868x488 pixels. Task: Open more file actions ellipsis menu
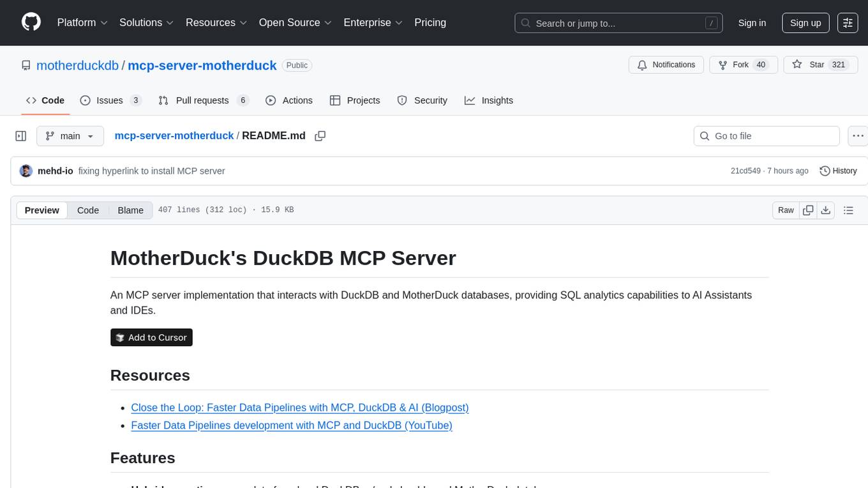point(858,136)
